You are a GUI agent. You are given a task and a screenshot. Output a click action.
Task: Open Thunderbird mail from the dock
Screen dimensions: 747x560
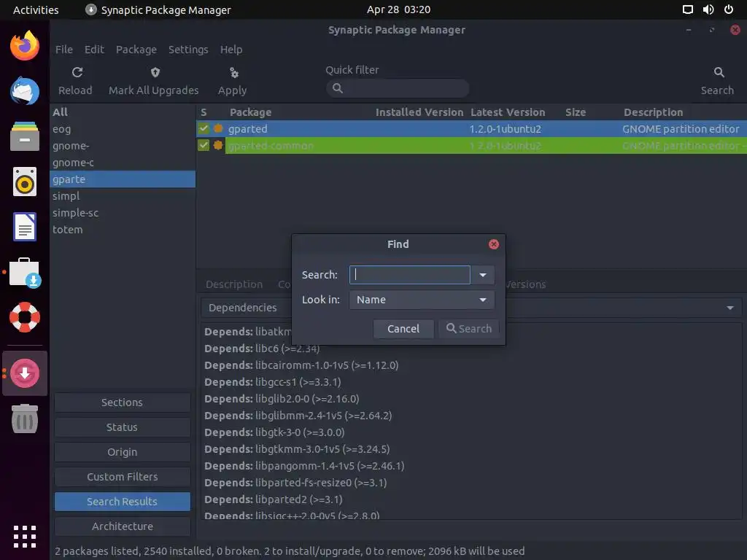point(25,90)
